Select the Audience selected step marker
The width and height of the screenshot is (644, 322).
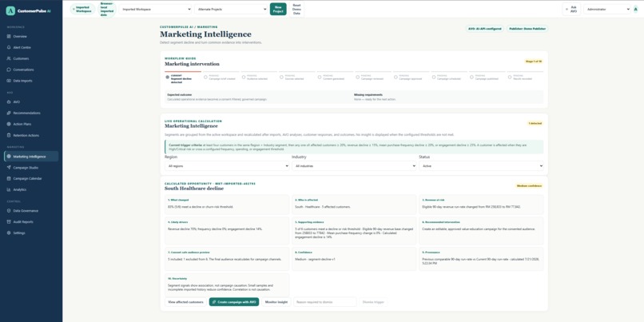click(x=244, y=77)
